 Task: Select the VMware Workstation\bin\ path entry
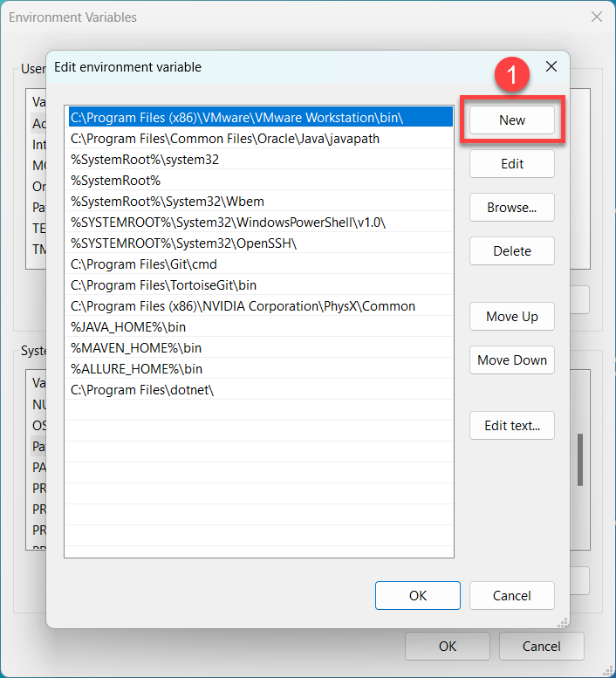(261, 118)
